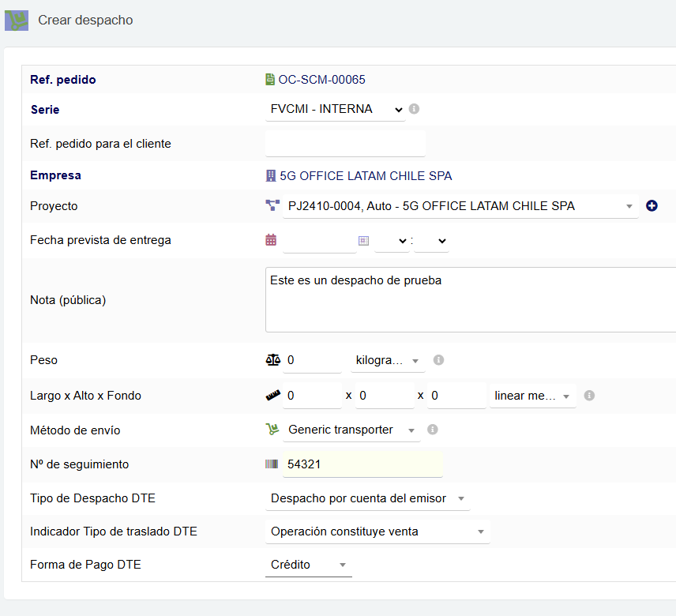Click the info icon beside Serie dropdown

coord(414,109)
